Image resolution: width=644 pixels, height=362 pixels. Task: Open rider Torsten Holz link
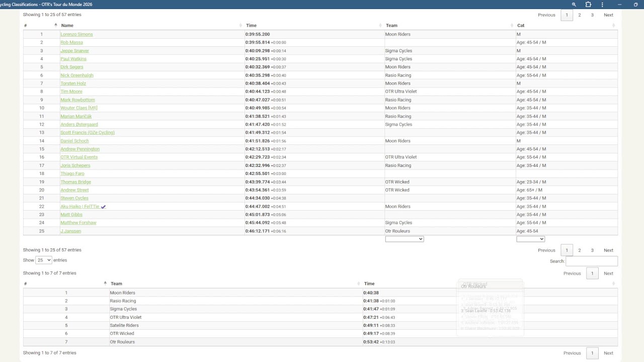coord(73,83)
